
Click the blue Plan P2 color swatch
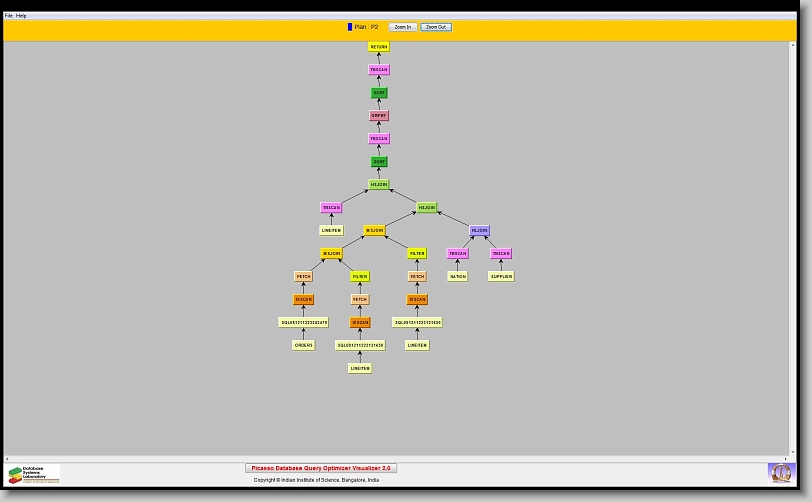point(349,27)
